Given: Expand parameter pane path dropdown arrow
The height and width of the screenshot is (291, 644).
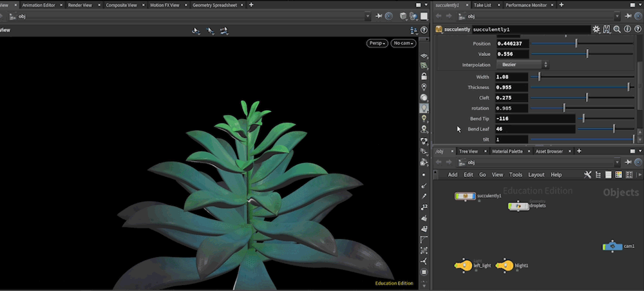Looking at the screenshot, I should (x=617, y=16).
